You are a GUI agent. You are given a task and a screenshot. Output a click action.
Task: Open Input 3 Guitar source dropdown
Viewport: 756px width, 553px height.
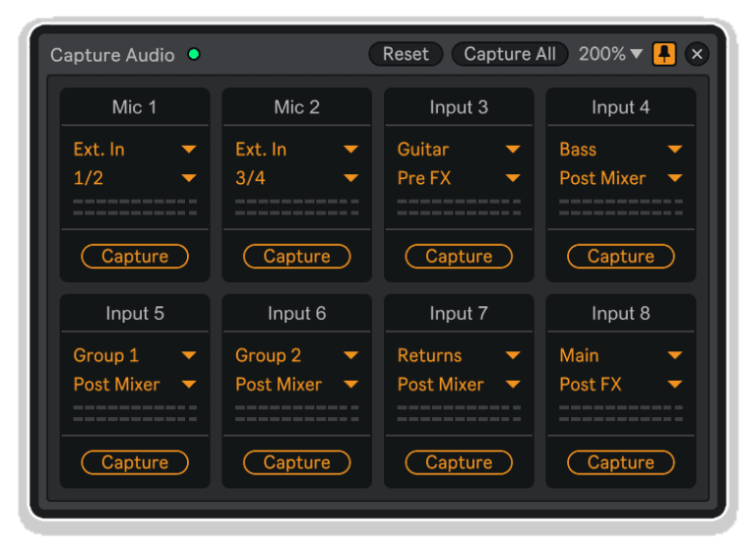[459, 149]
